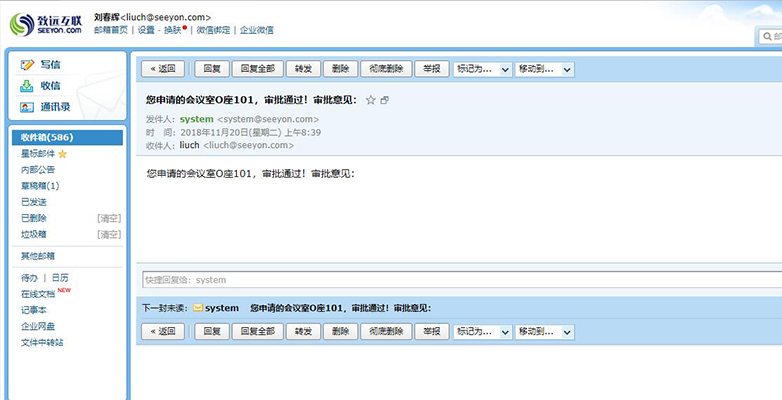Open email in new window icon

pos(385,100)
